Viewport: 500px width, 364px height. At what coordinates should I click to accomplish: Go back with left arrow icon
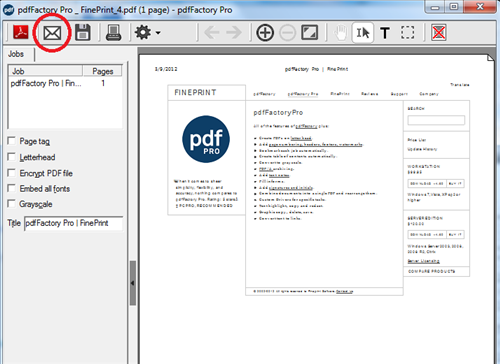212,33
